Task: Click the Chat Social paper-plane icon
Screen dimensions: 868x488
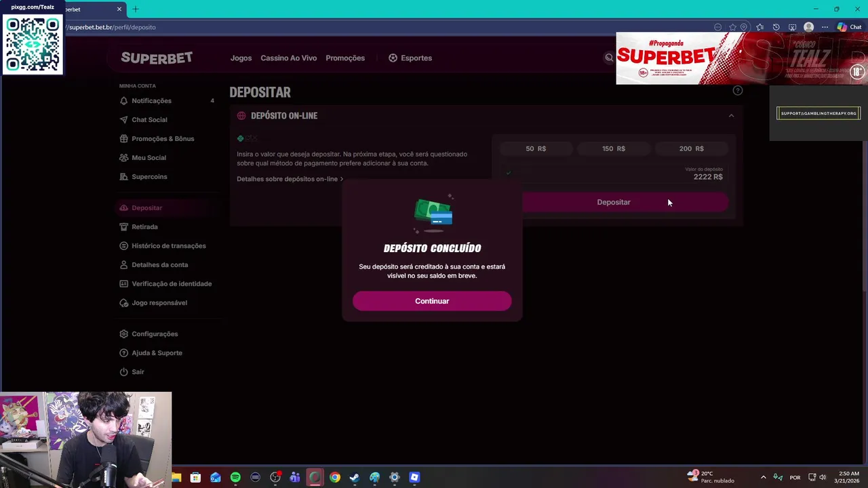Action: 123,119
